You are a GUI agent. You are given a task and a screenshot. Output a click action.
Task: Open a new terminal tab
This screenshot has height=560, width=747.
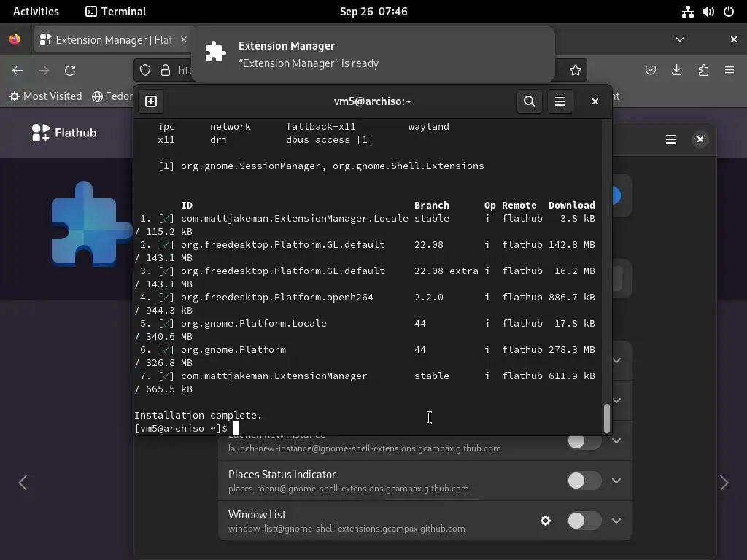coord(151,101)
